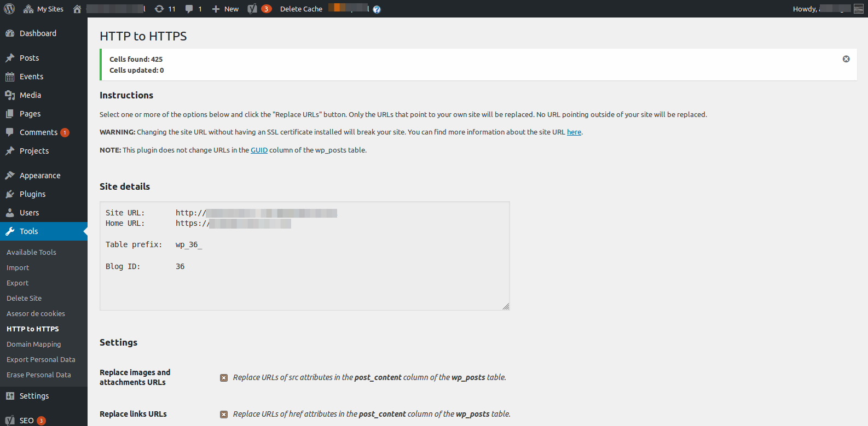Select Domain Mapping under Tools

click(x=33, y=345)
